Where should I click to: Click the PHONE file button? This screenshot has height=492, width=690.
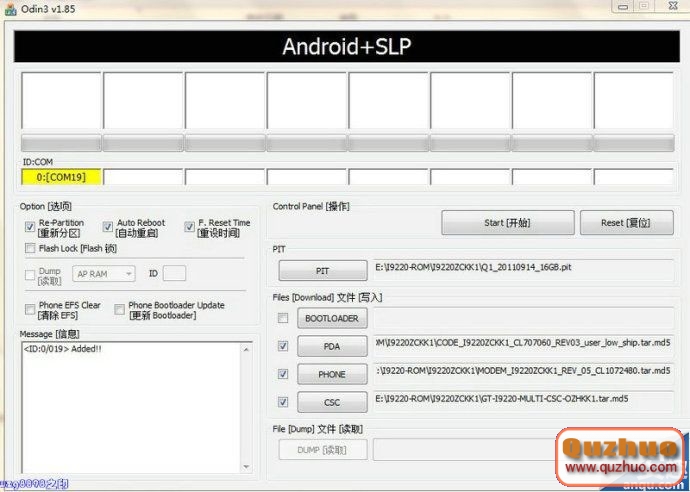click(332, 375)
